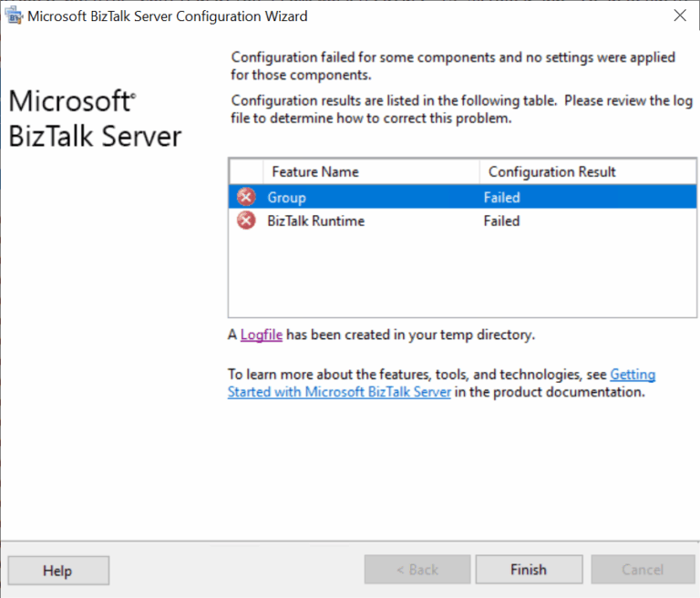700x598 pixels.
Task: Select the BizTalk Runtime feature name
Action: (315, 221)
